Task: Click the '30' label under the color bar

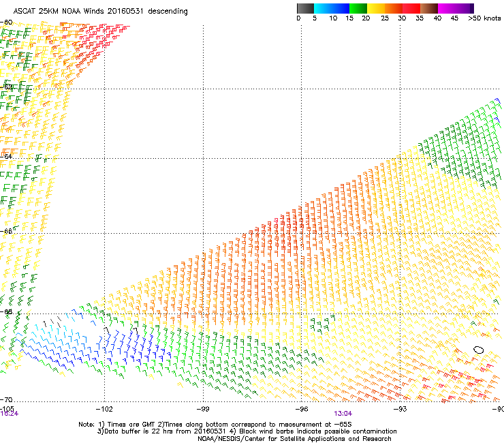Action: (402, 18)
